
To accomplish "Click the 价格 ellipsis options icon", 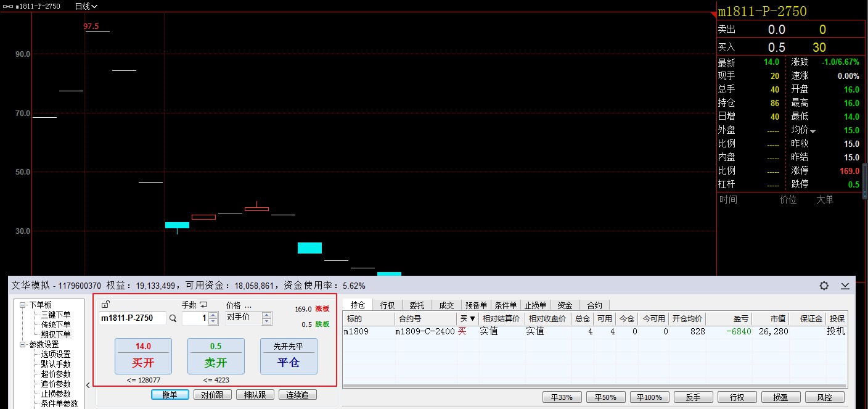I will (248, 305).
